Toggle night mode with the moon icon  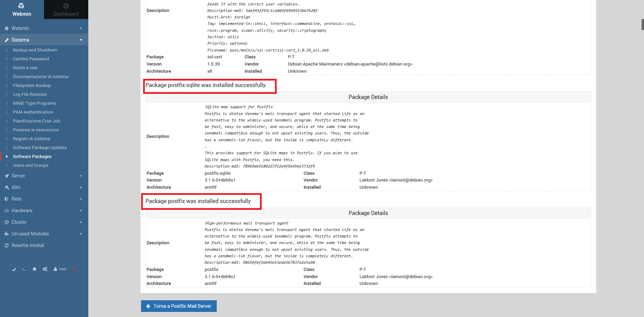tap(14, 269)
